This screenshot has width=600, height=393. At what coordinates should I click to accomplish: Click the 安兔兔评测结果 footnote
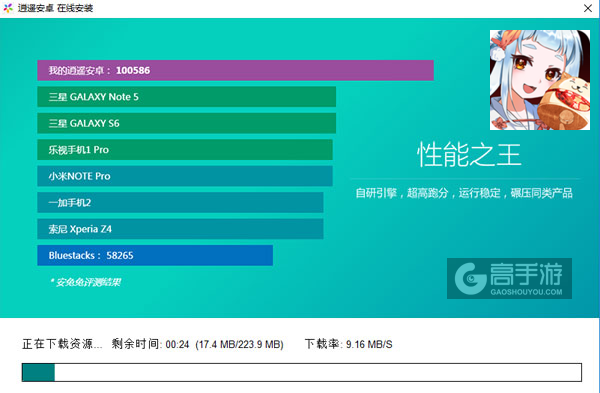coord(85,282)
